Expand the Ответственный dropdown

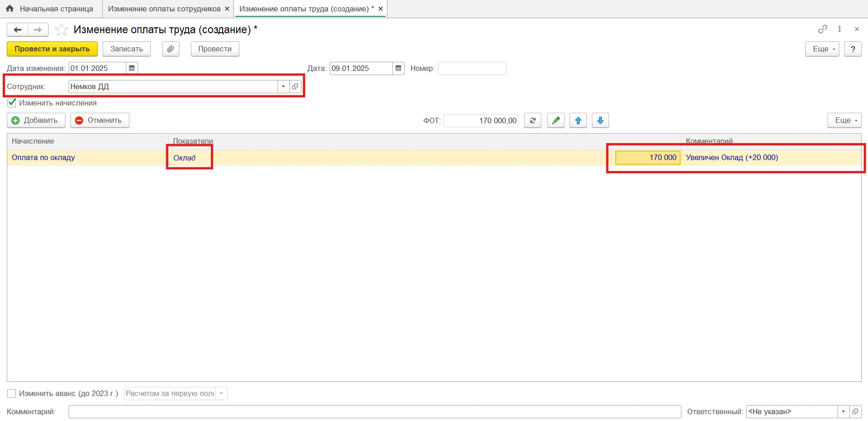coord(843,411)
